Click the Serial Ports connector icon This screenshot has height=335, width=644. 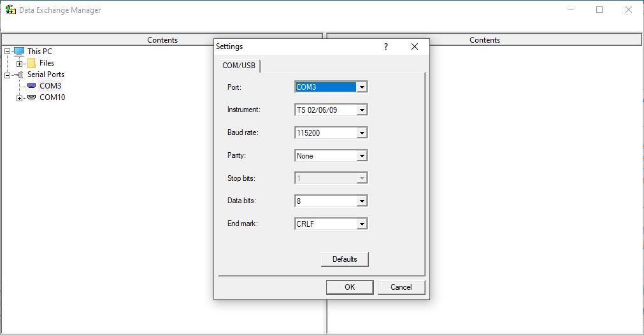pyautogui.click(x=19, y=75)
